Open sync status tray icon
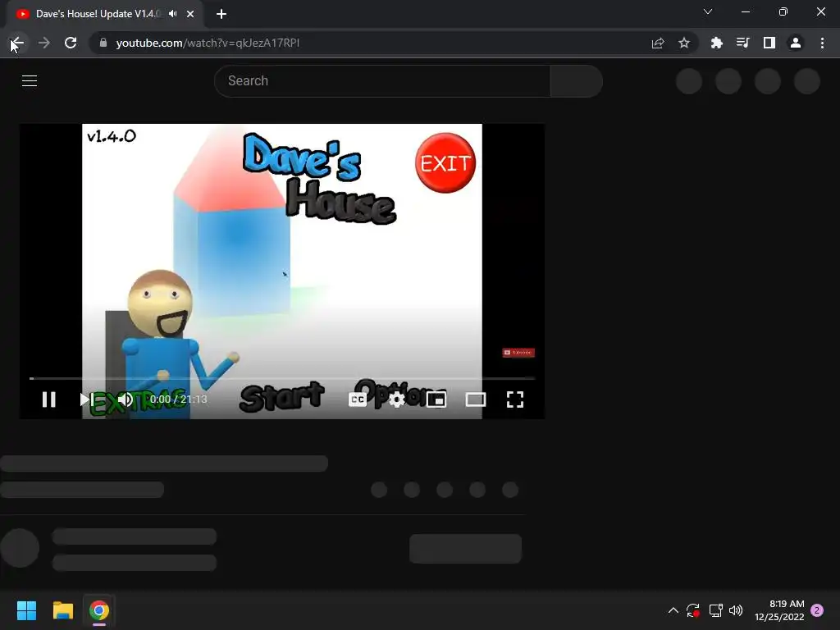The width and height of the screenshot is (840, 630). coord(692,610)
